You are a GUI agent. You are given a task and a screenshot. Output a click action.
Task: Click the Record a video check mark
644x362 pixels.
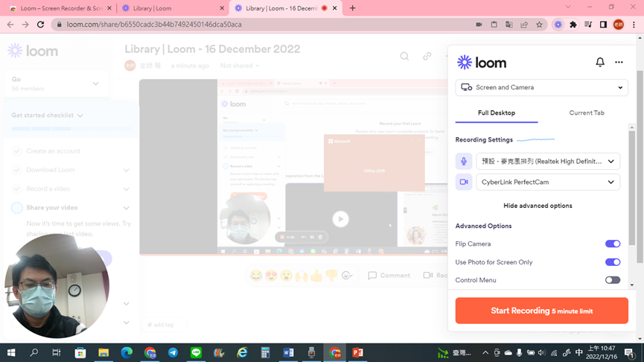pos(17,188)
